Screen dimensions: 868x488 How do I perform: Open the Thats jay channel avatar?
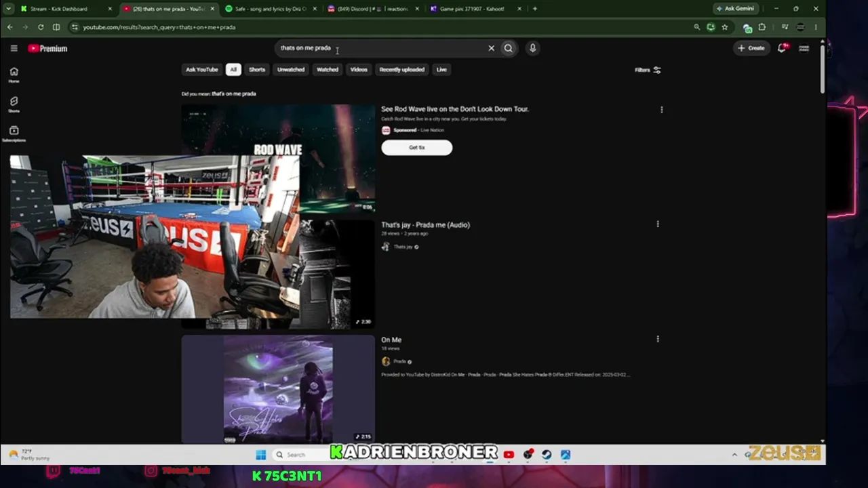tap(385, 247)
